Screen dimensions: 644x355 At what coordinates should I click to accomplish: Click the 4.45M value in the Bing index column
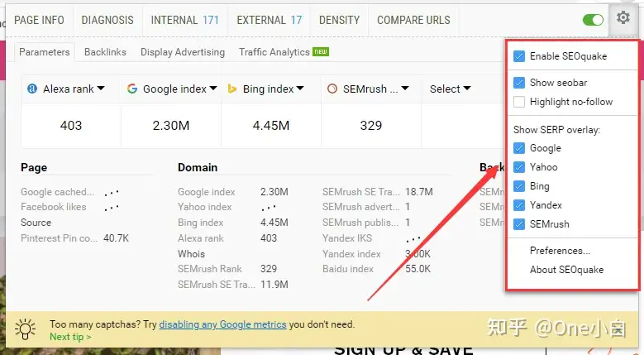(x=271, y=125)
